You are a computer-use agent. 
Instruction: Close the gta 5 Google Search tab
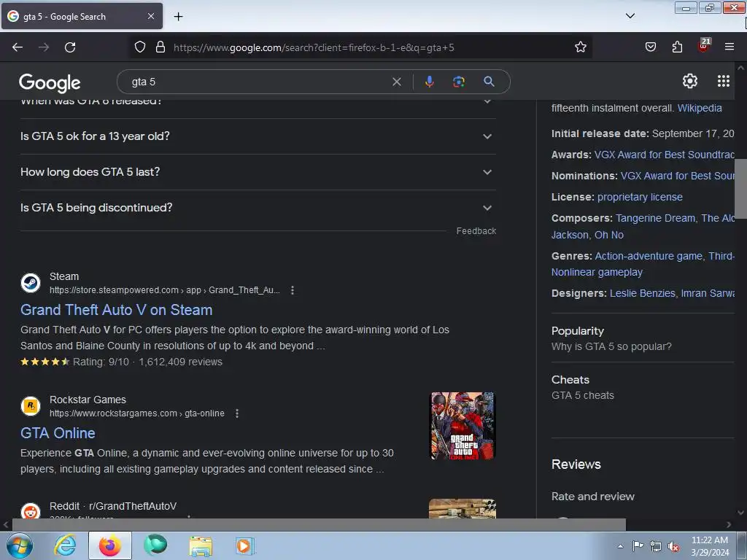click(x=150, y=16)
